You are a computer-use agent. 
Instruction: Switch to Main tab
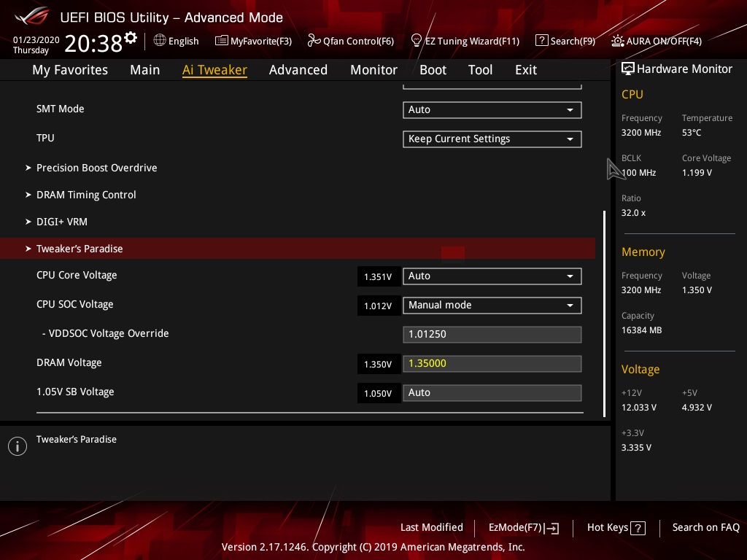coord(145,70)
